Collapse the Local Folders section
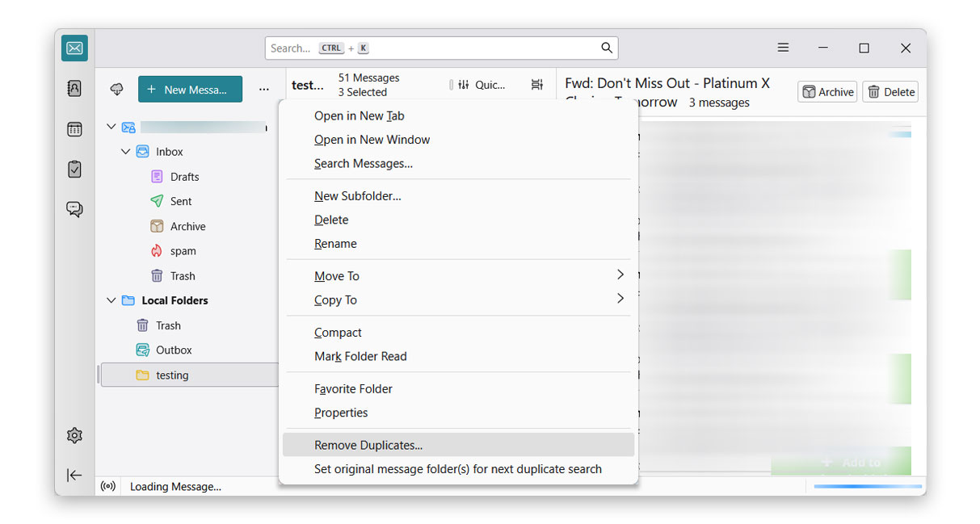980x524 pixels. [x=111, y=300]
